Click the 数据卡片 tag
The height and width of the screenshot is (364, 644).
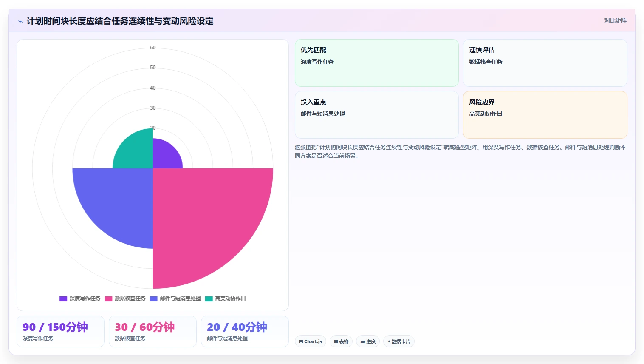(x=399, y=341)
